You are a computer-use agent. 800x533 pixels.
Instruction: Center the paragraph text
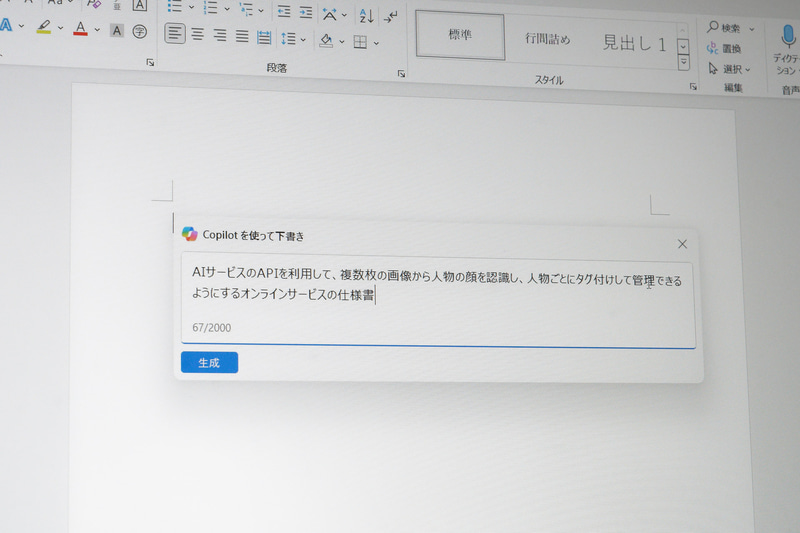(x=197, y=35)
